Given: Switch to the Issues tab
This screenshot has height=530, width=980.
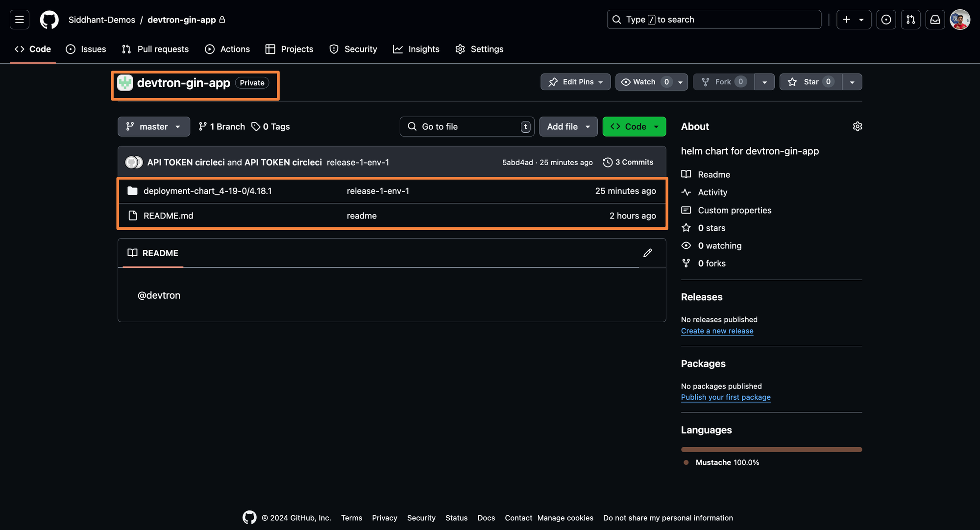Looking at the screenshot, I should (x=86, y=49).
